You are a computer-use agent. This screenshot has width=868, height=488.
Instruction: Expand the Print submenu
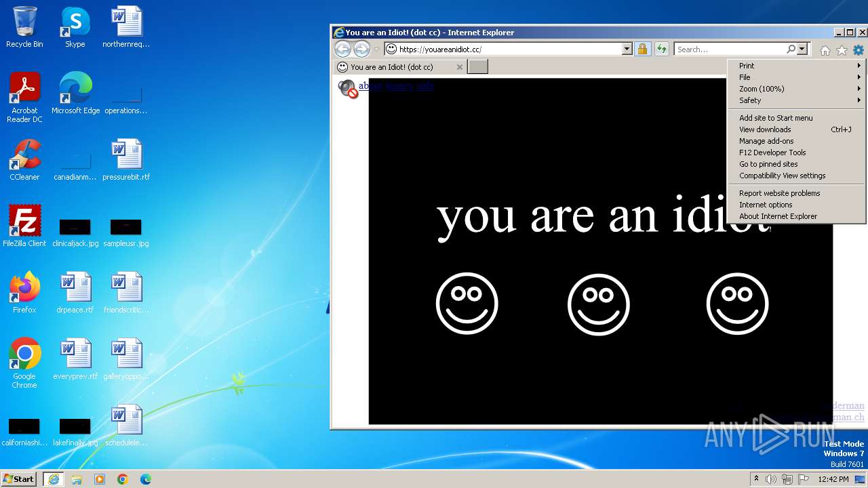pos(796,66)
